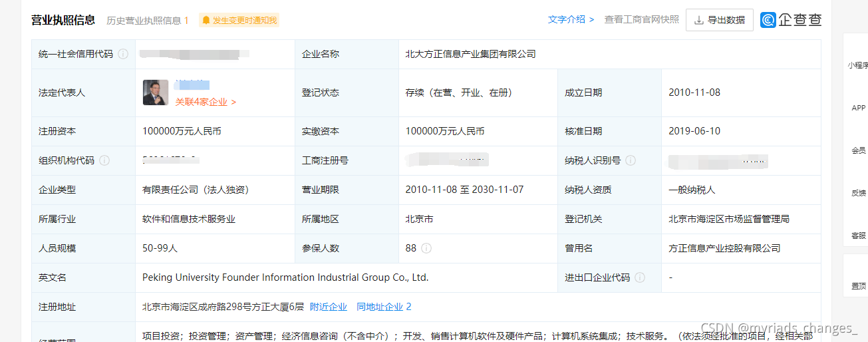Click 导出数据 export button
The height and width of the screenshot is (342, 868).
tap(720, 20)
